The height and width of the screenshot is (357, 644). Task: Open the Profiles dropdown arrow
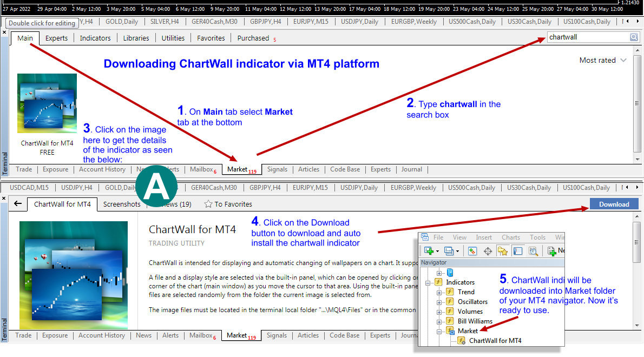457,251
